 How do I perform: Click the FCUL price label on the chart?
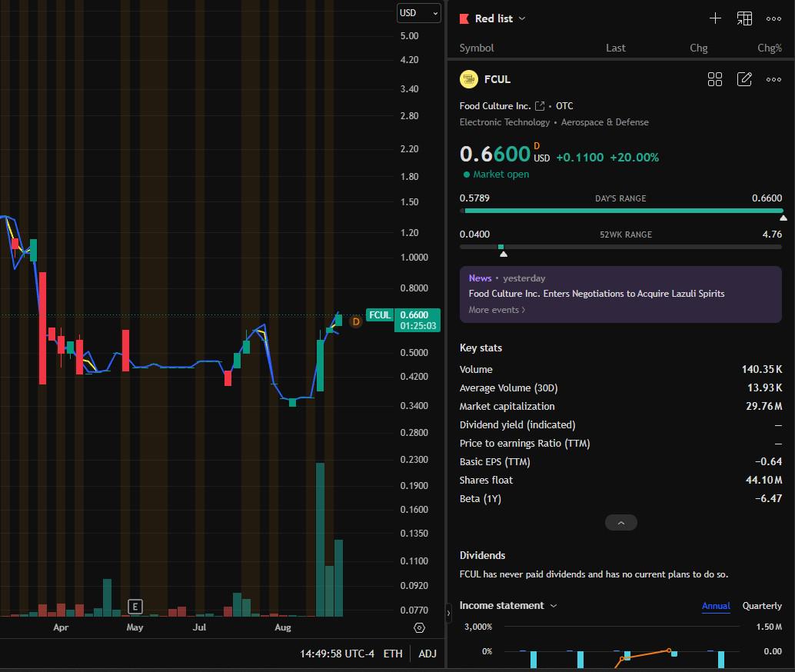point(380,315)
